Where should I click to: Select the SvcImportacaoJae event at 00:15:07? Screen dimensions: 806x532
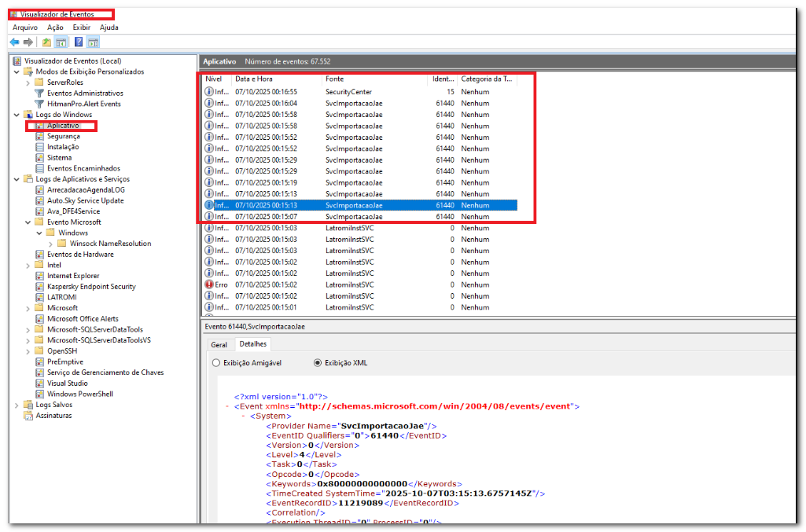[360, 217]
